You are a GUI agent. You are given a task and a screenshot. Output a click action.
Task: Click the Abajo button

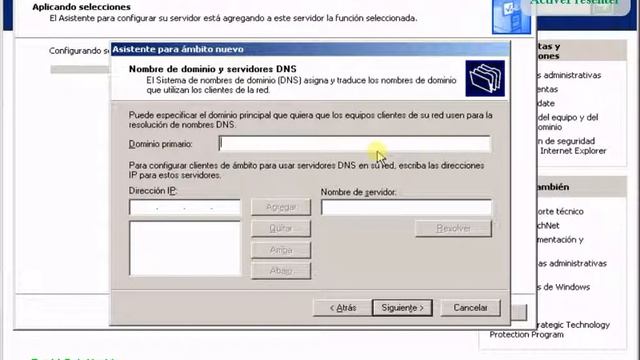click(x=281, y=271)
